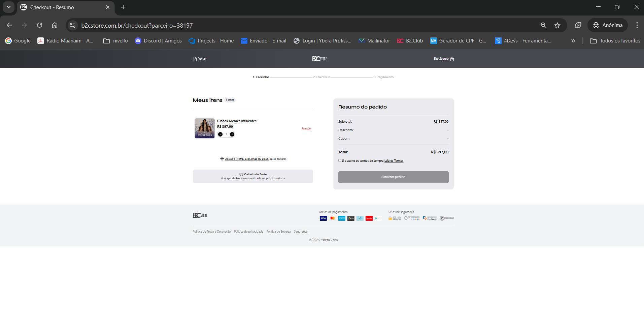Open the Gerador de CPF bookmark
This screenshot has height=333, width=644.
click(x=459, y=41)
